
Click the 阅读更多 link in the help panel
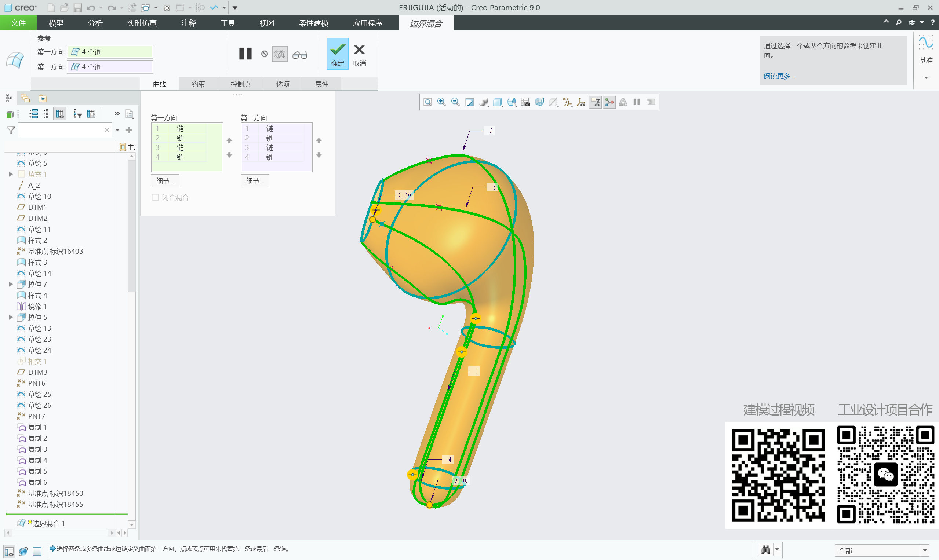[x=779, y=76]
